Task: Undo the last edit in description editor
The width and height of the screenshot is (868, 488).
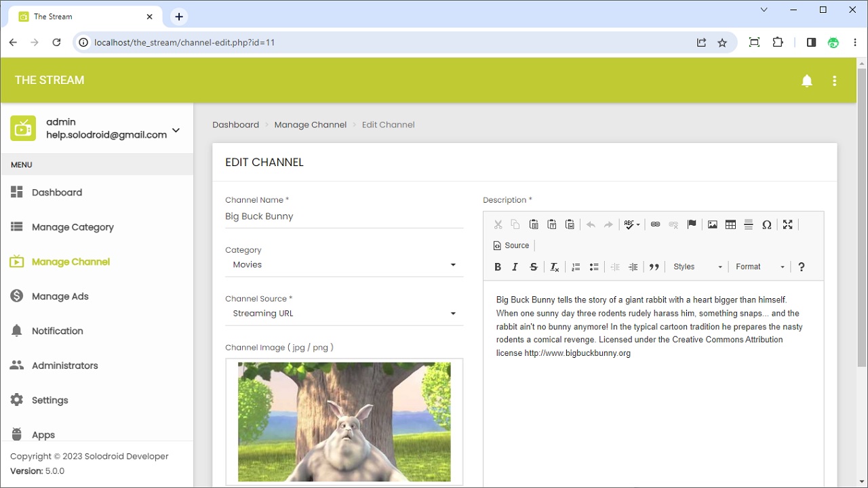Action: [591, 225]
